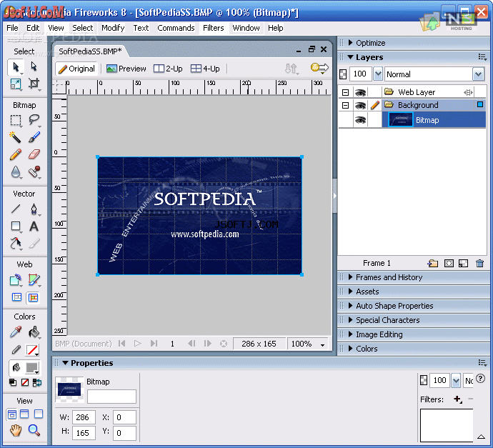This screenshot has height=448, width=493.
Task: Collapse the Web Layer tree node
Action: pyautogui.click(x=345, y=92)
